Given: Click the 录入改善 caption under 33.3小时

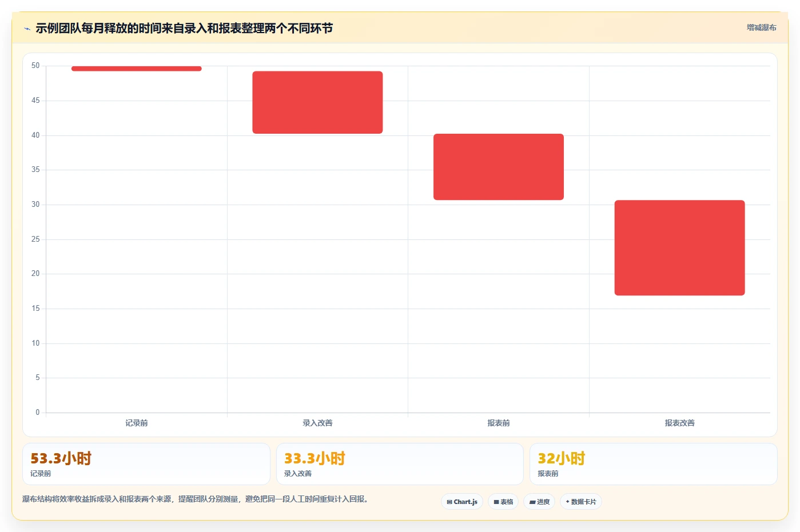Looking at the screenshot, I should 298,474.
